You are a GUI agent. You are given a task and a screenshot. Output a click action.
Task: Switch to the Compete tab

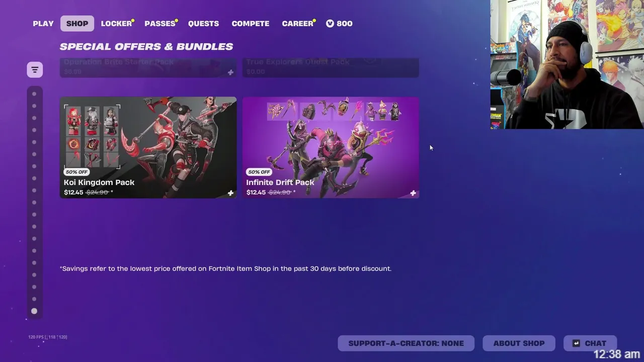[251, 24]
